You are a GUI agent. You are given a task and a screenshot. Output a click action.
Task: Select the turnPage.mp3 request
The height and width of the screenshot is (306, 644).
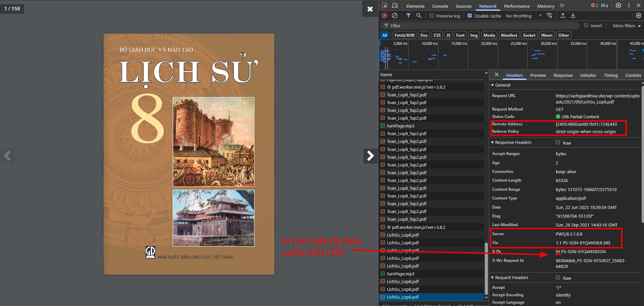pos(400,126)
